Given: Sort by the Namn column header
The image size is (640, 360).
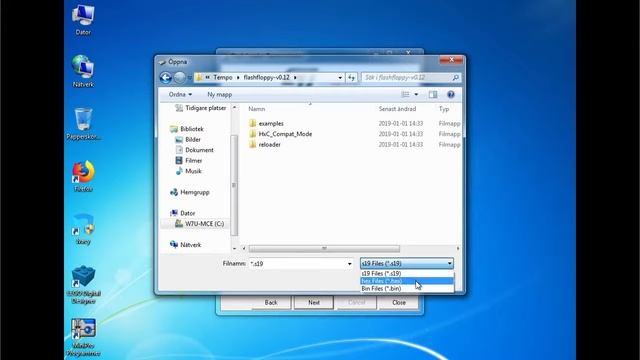Looking at the screenshot, I should [x=257, y=109].
